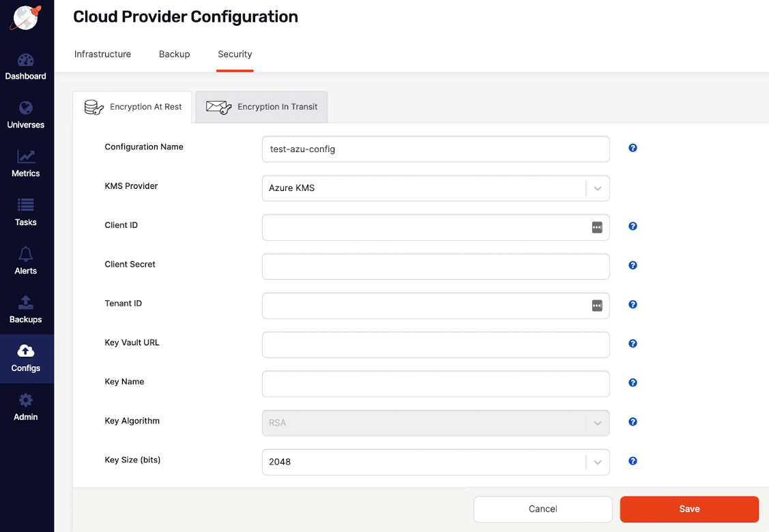Image resolution: width=769 pixels, height=532 pixels.
Task: Open the Metrics page
Action: pyautogui.click(x=26, y=162)
